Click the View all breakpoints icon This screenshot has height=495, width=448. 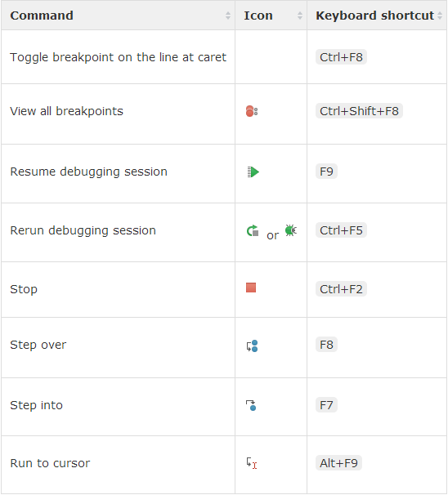pyautogui.click(x=252, y=111)
